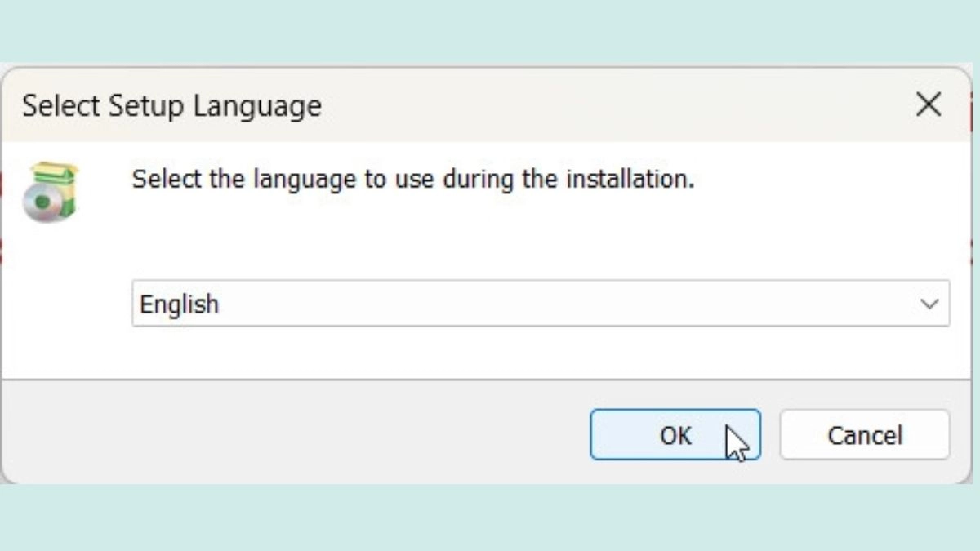This screenshot has height=551, width=980.
Task: Click the middle of the language selector
Action: tap(541, 304)
